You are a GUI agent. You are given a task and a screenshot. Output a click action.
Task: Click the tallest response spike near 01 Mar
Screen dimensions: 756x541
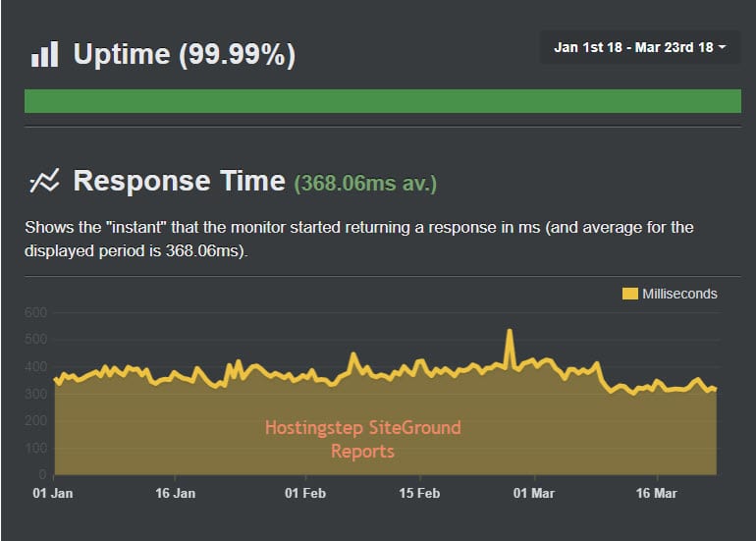tap(510, 331)
